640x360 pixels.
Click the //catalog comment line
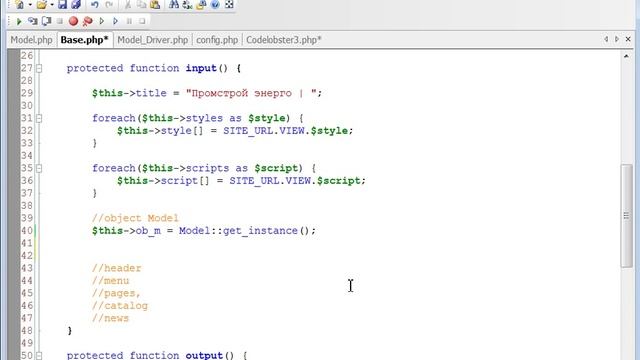[120, 306]
